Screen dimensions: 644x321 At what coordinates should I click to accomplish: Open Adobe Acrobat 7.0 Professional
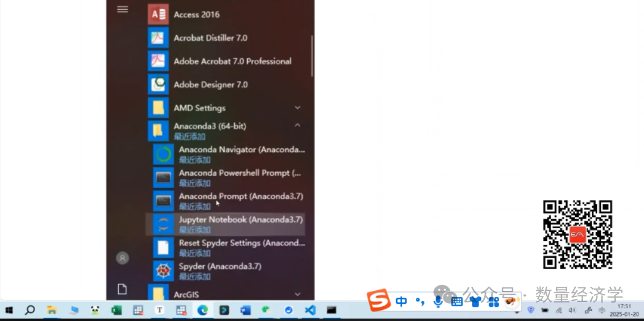226,61
